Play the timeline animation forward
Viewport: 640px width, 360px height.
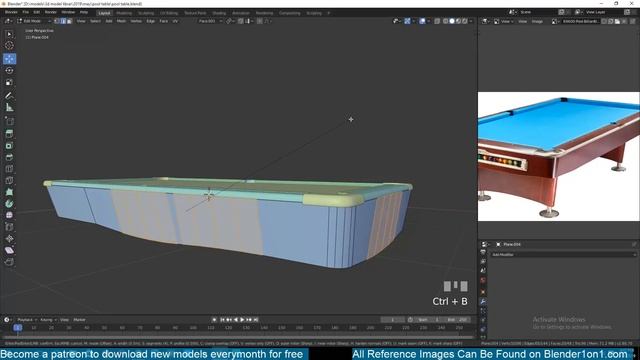pyautogui.click(x=242, y=320)
